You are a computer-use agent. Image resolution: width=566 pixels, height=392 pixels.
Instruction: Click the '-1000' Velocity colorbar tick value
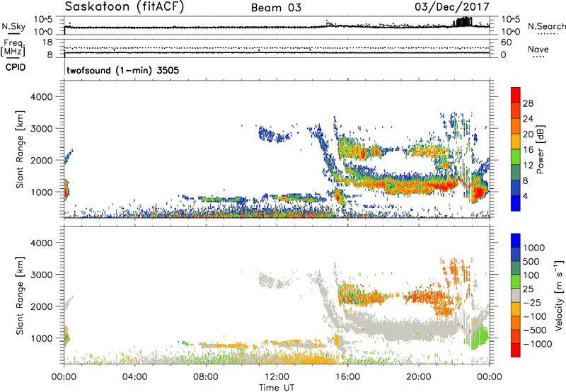tap(537, 344)
